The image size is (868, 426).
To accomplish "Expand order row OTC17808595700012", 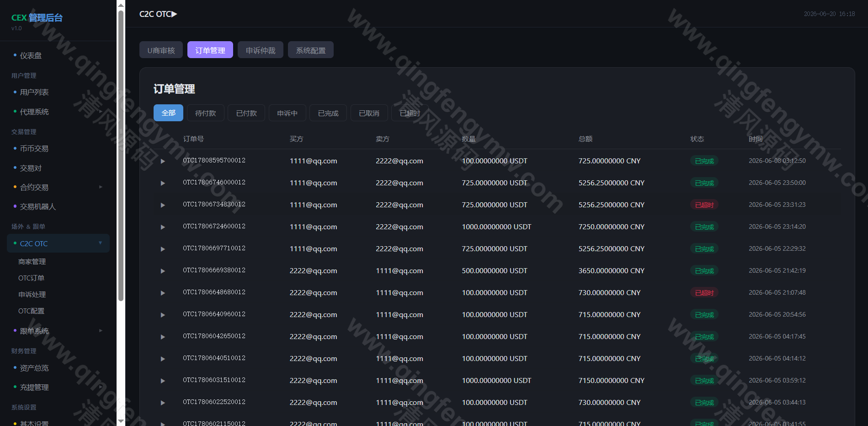I will tap(163, 161).
